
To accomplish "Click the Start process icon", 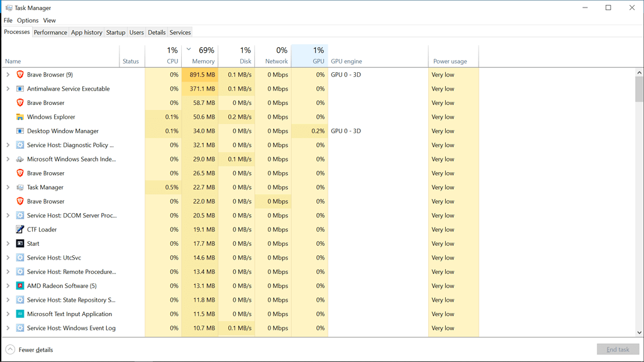I will 20,243.
